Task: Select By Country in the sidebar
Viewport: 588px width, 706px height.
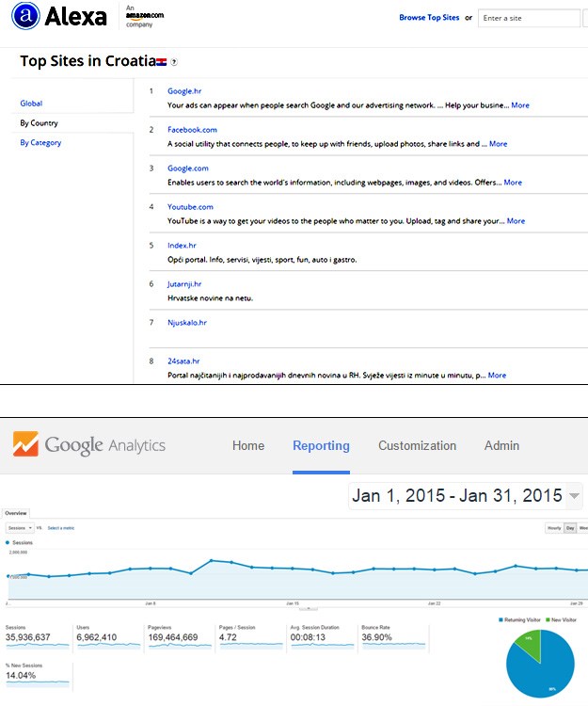Action: tap(39, 123)
